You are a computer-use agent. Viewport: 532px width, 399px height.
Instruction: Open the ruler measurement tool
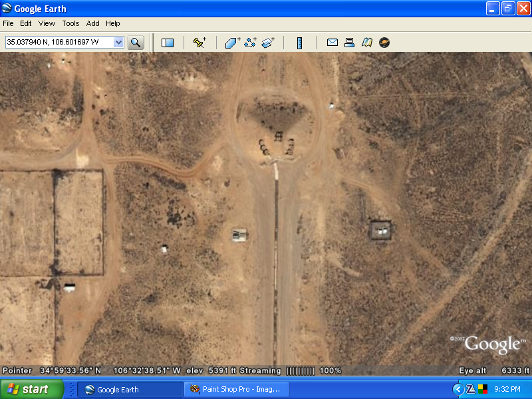[x=299, y=43]
